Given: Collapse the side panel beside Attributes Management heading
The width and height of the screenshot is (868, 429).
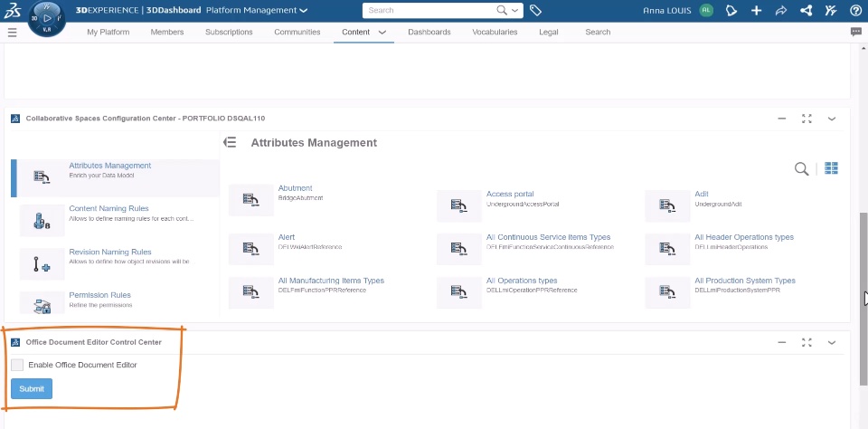Looking at the screenshot, I should pos(230,142).
